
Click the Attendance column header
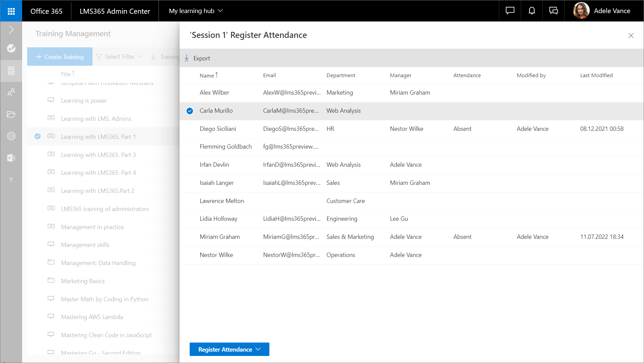click(467, 75)
